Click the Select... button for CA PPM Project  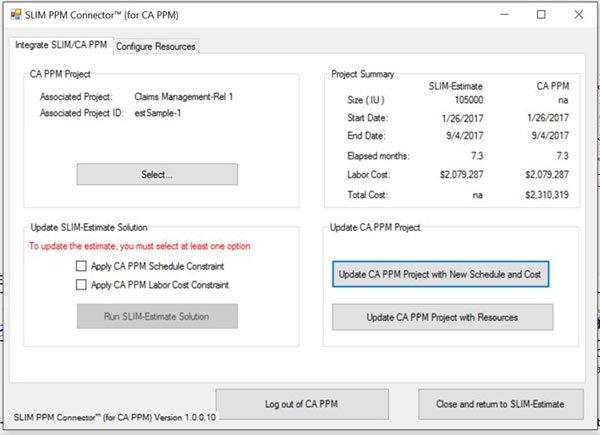[157, 174]
